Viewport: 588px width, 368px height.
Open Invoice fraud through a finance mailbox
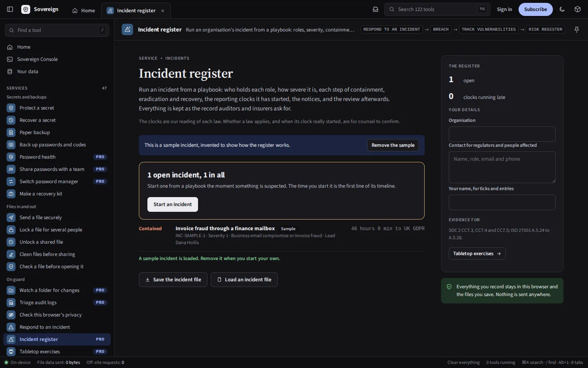pos(225,229)
